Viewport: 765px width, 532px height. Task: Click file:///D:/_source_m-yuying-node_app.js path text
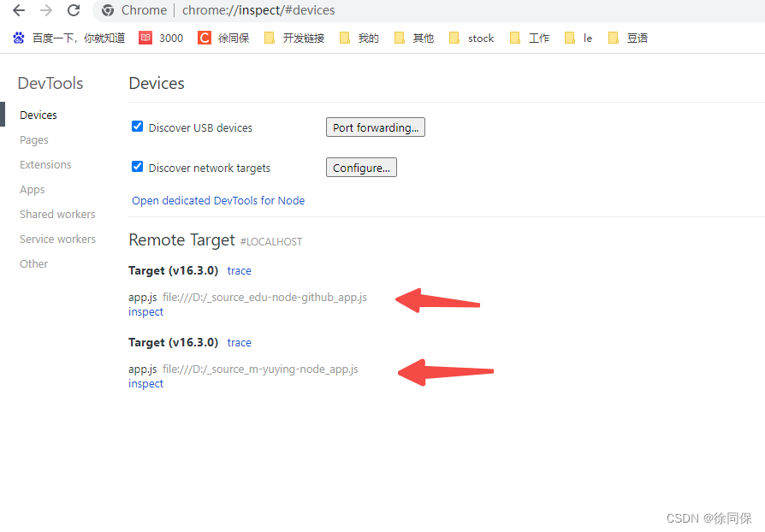click(260, 369)
